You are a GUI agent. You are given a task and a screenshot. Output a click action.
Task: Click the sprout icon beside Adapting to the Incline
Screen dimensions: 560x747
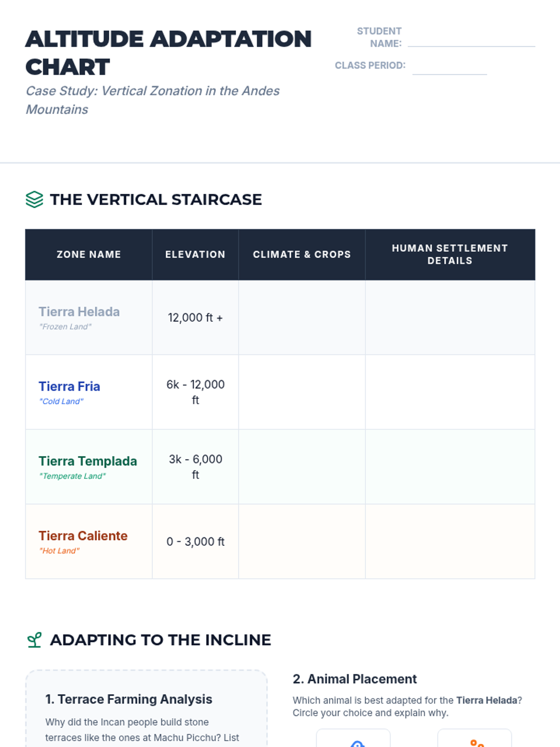click(x=34, y=640)
